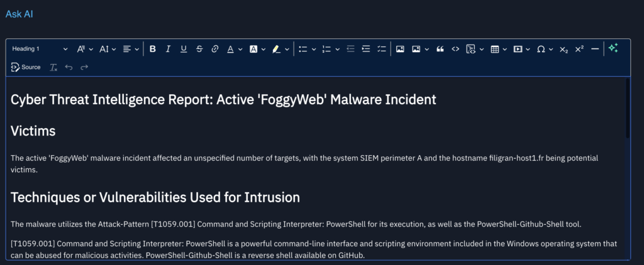Image resolution: width=644 pixels, height=265 pixels.
Task: Open the Heading 1 style dropdown
Action: click(x=40, y=49)
